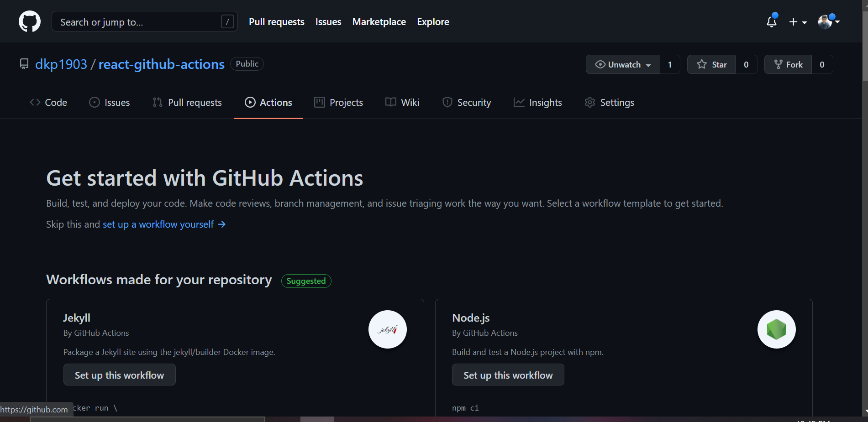Select the Actions tab
The height and width of the screenshot is (422, 868).
click(x=268, y=102)
